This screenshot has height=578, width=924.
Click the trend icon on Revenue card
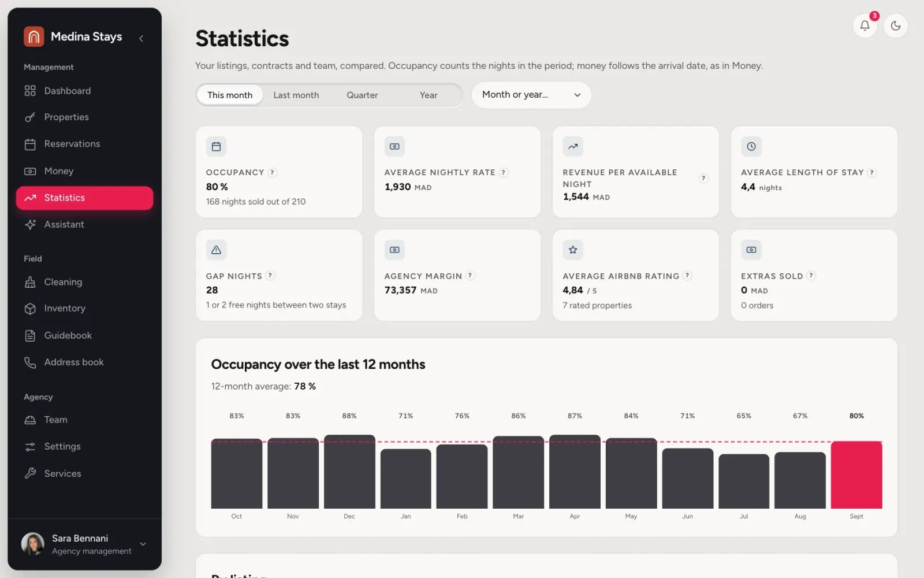pyautogui.click(x=573, y=147)
